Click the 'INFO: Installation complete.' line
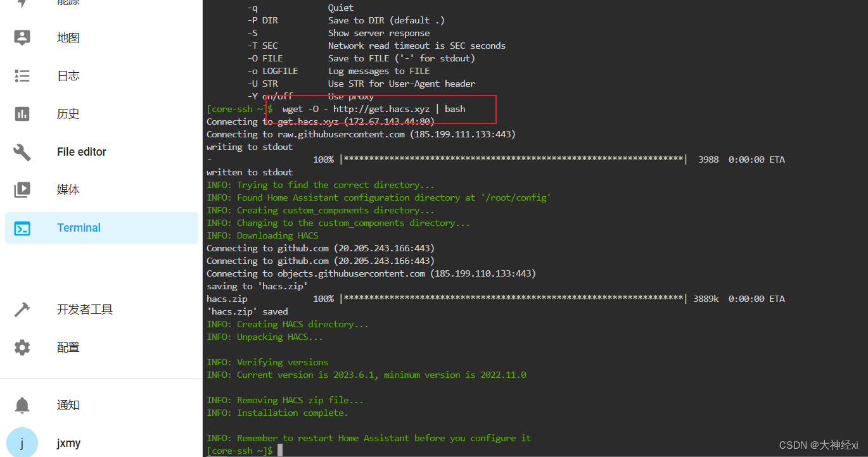This screenshot has width=868, height=457. (278, 413)
